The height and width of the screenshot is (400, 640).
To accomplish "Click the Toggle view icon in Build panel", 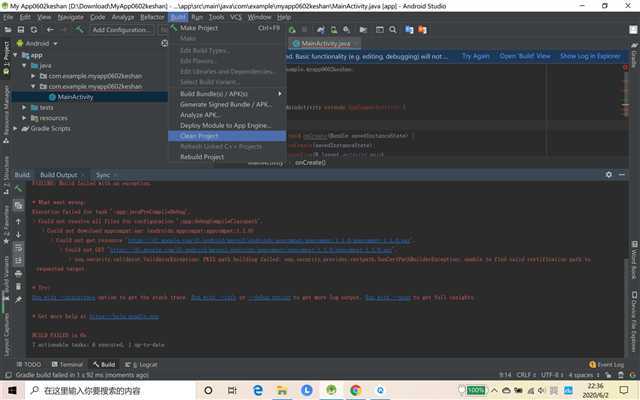I will [x=18, y=205].
